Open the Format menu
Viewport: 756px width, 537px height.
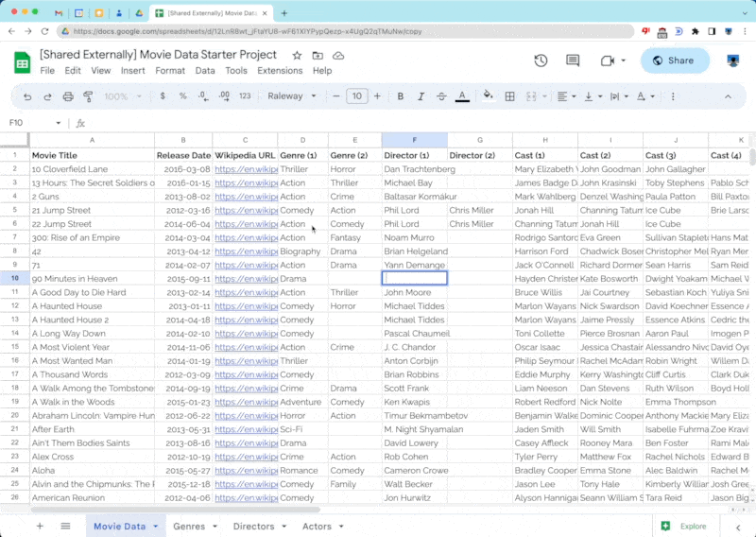(170, 71)
